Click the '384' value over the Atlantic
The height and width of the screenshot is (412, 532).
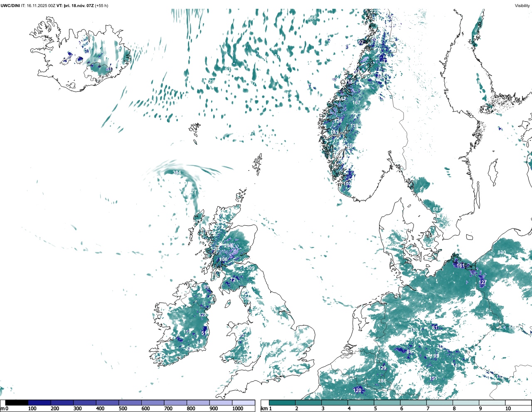coord(177,173)
